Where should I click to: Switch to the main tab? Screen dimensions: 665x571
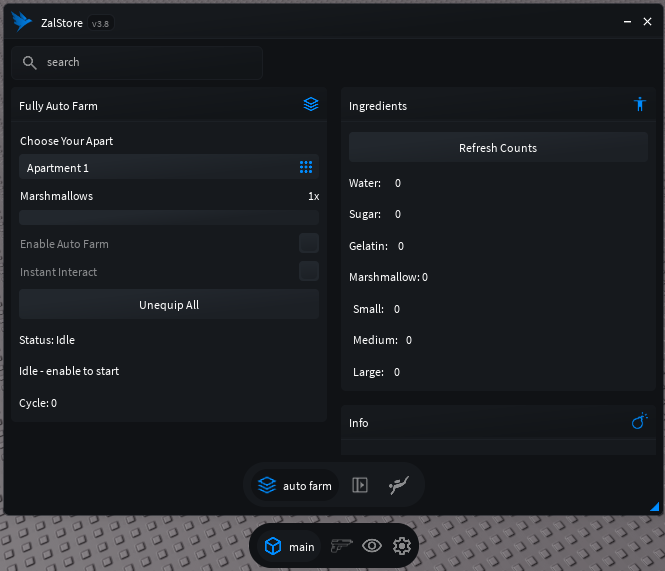(x=288, y=546)
